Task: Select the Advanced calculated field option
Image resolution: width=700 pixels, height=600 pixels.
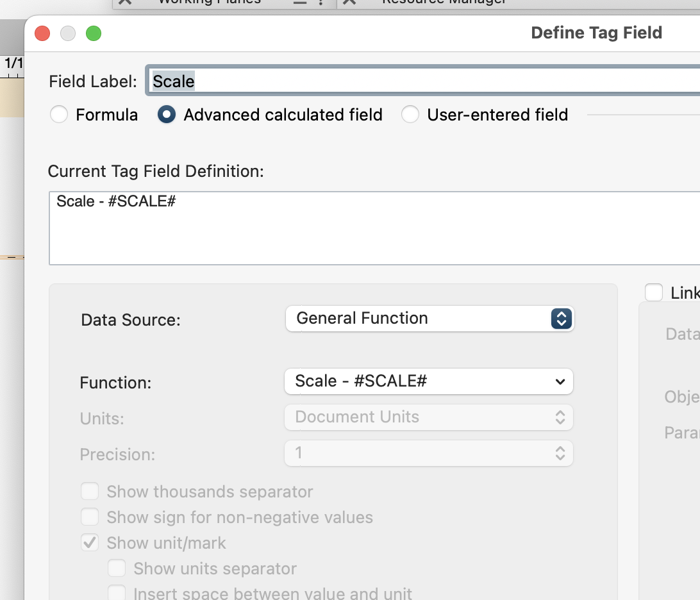Action: (x=167, y=115)
